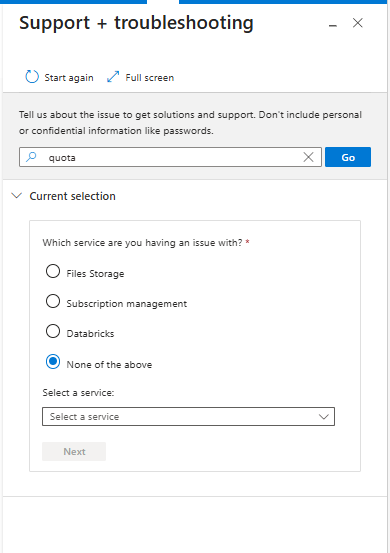Select the Subscription management radio option
The image size is (390, 553).
53,301
